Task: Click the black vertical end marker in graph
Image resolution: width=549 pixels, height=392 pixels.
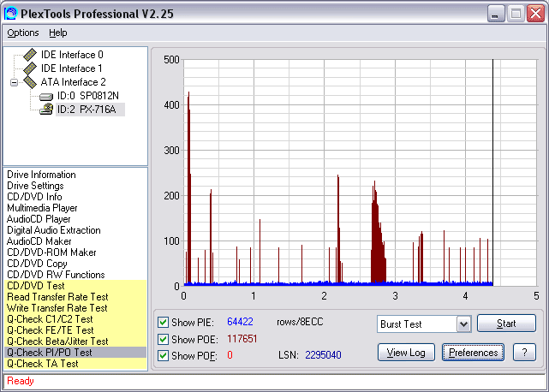Action: click(492, 172)
